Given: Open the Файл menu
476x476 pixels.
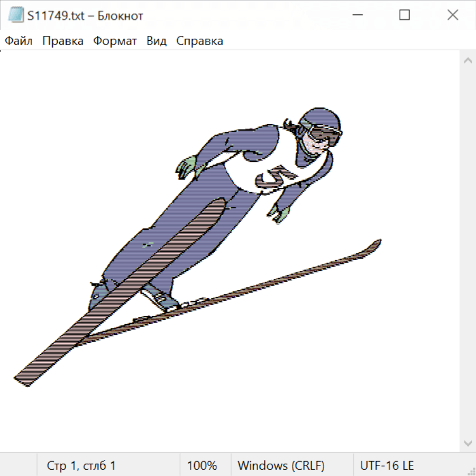Looking at the screenshot, I should click(19, 41).
